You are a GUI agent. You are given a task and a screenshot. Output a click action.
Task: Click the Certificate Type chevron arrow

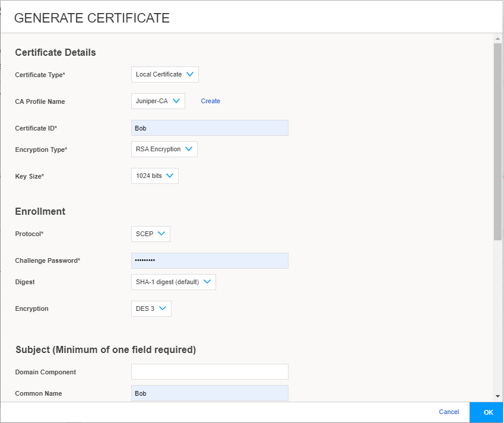click(x=190, y=74)
